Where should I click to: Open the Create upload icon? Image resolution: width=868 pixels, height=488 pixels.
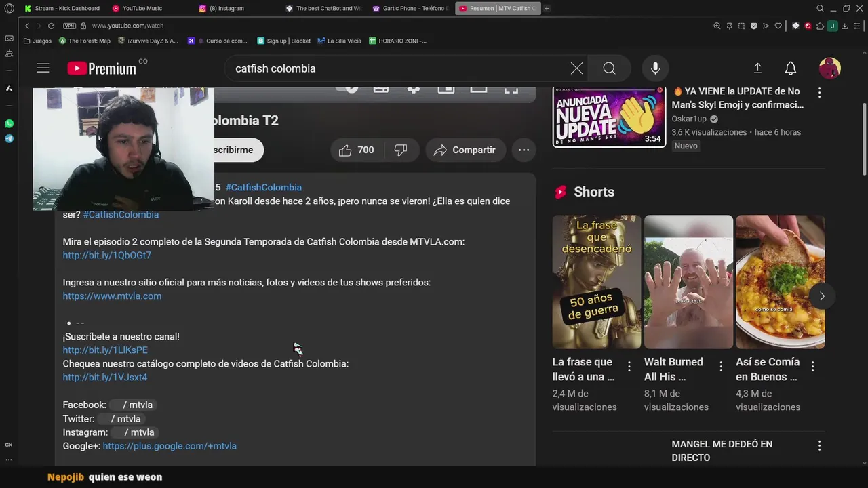[757, 68]
